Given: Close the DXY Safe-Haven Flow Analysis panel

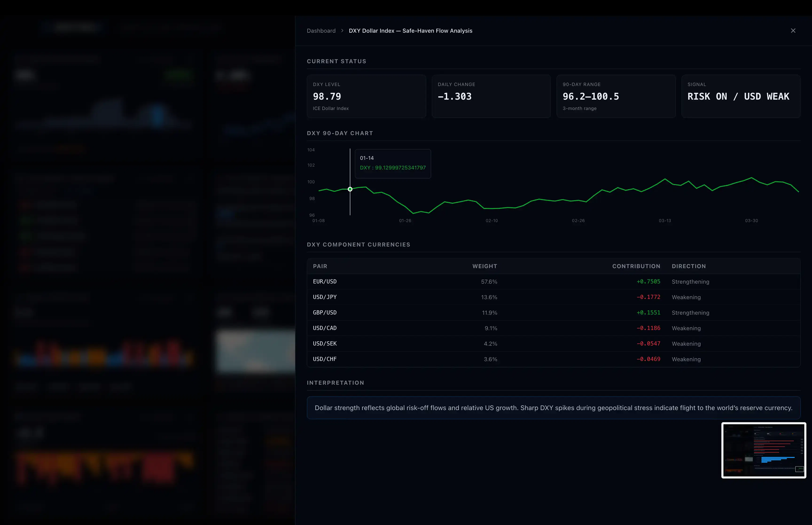Looking at the screenshot, I should [x=793, y=31].
